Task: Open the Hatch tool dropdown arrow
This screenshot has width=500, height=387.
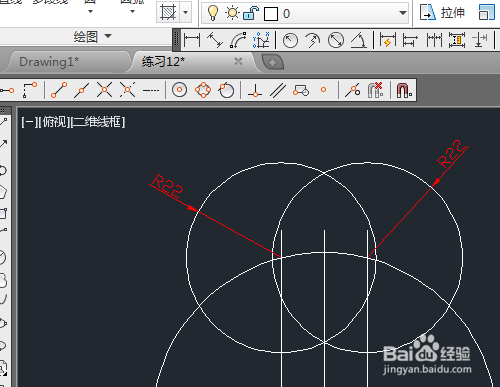Action: 186,13
